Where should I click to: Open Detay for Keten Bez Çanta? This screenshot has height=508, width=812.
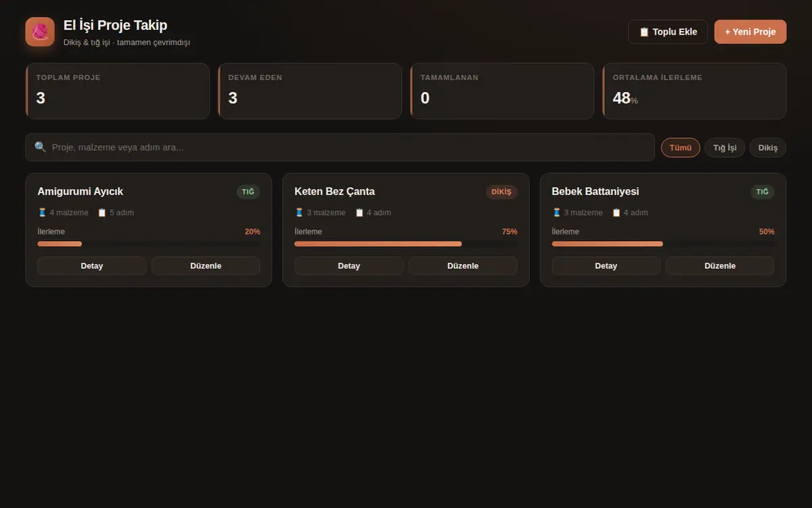349,266
